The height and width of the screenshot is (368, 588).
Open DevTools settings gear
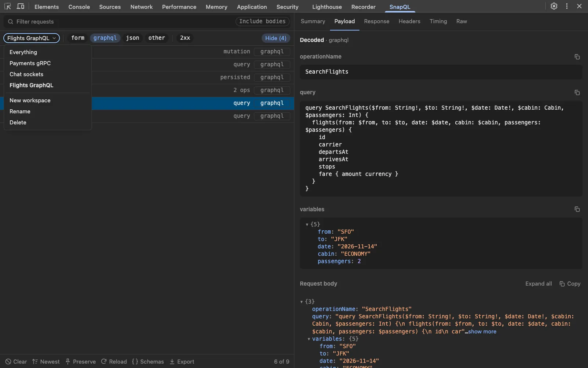[x=554, y=6]
